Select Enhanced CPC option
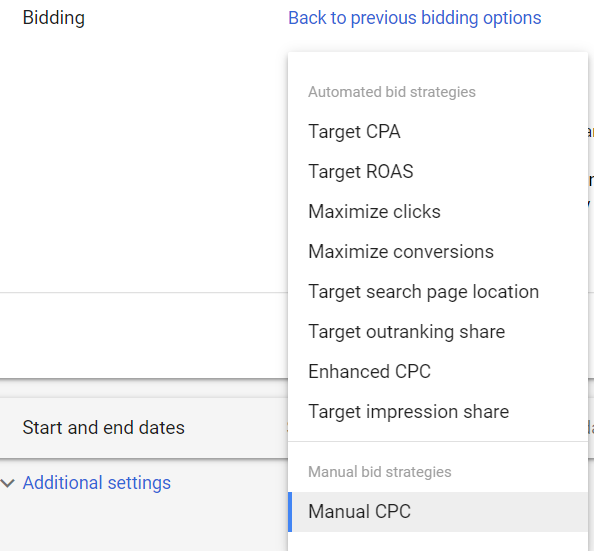Screen dimensions: 594x551 [x=438, y=371]
